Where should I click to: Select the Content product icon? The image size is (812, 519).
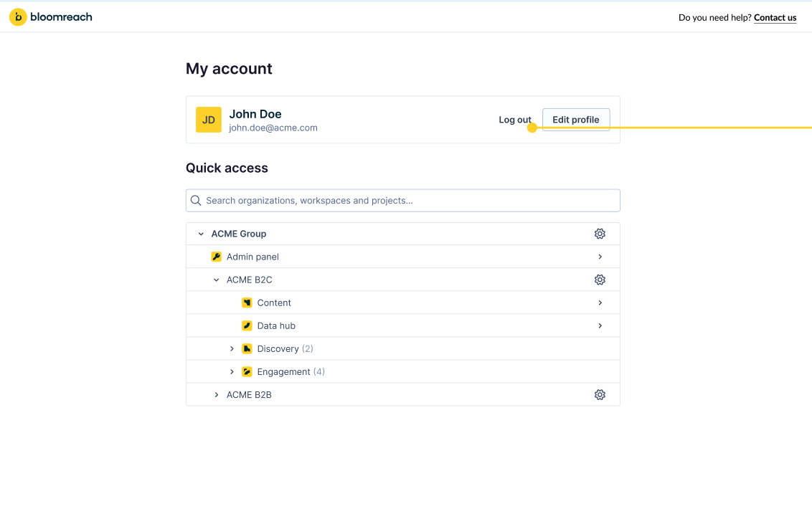tap(247, 303)
